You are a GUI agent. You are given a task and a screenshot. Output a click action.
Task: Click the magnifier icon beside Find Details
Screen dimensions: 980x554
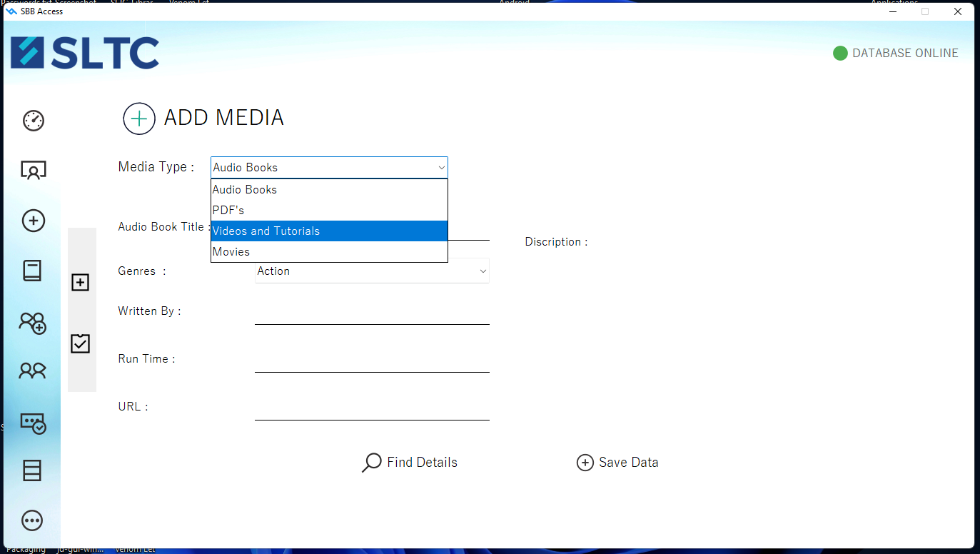(x=371, y=463)
